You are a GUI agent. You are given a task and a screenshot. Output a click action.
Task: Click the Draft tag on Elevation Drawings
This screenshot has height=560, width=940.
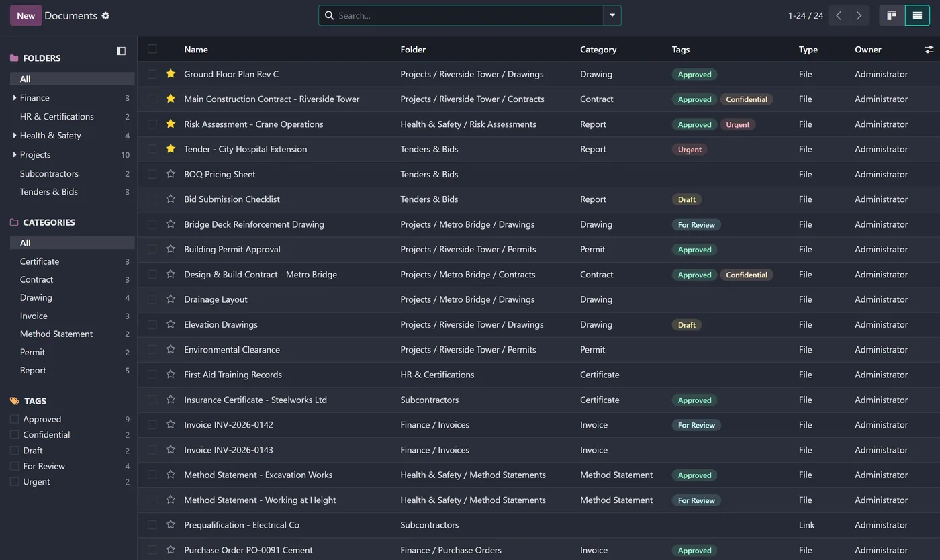[687, 325]
